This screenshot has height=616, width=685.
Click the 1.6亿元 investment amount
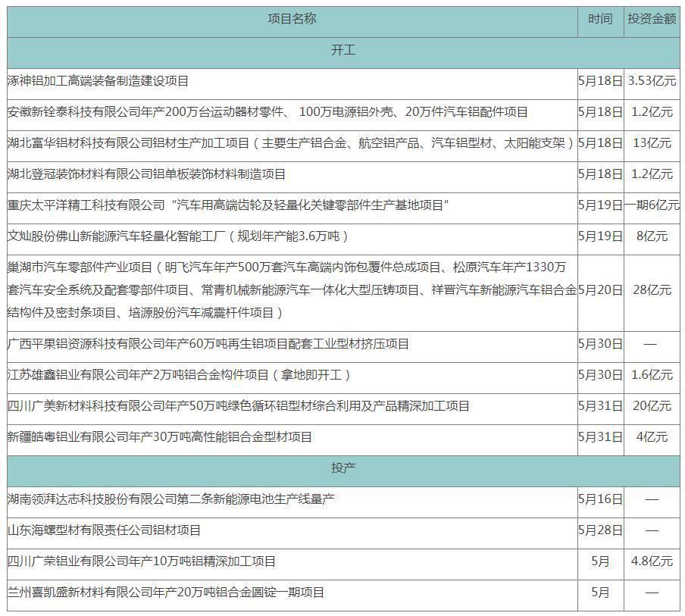coord(652,375)
